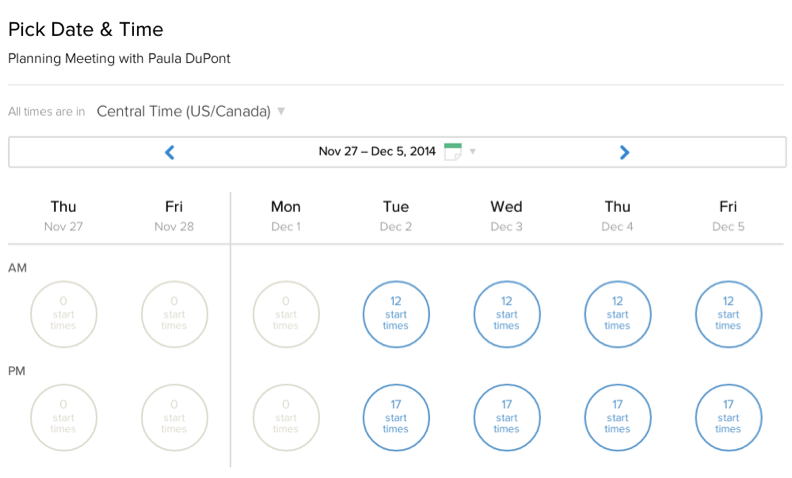This screenshot has height=478, width=792.
Task: Pick Fri Dec 5 PM 17 start times
Action: click(x=728, y=417)
